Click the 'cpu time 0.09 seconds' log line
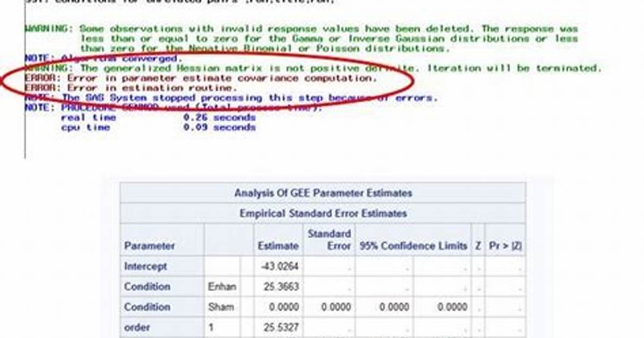Screen dimensions: 644x338 pos(158,128)
